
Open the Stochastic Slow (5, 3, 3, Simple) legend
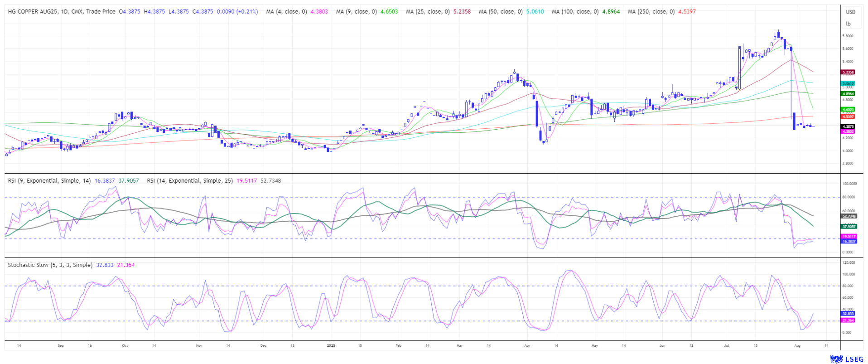[x=50, y=265]
